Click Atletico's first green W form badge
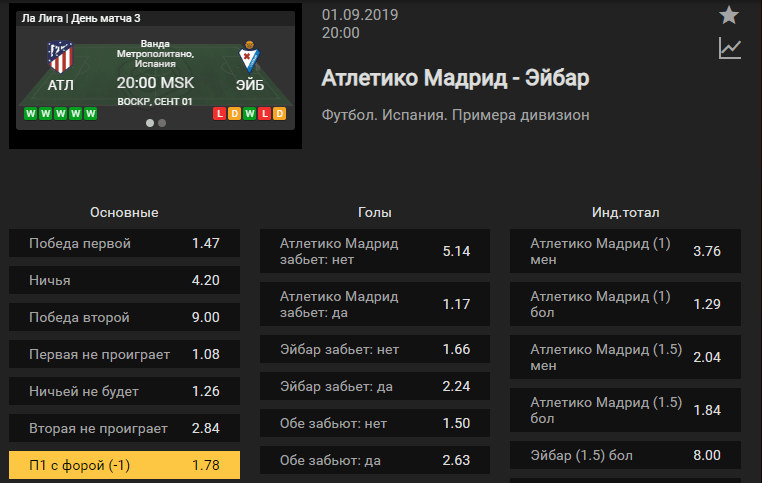Screen dimensions: 762x483 tap(31, 114)
